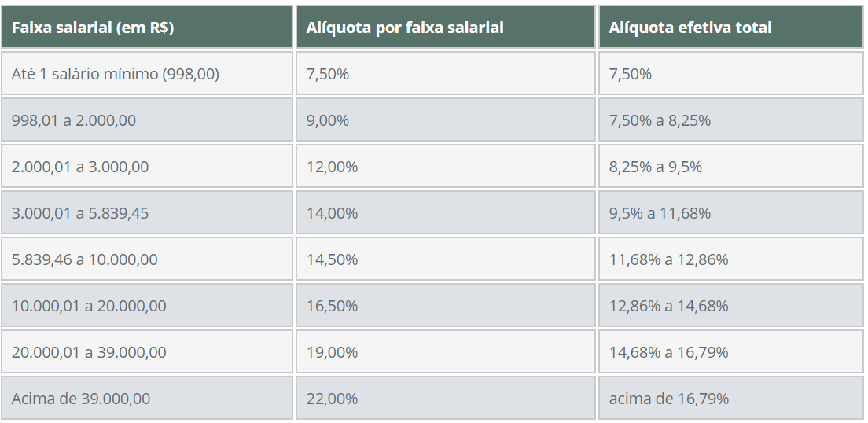Select the '5.839,46 a 10.000,00' cell
This screenshot has height=423, width=868.
[x=84, y=259]
